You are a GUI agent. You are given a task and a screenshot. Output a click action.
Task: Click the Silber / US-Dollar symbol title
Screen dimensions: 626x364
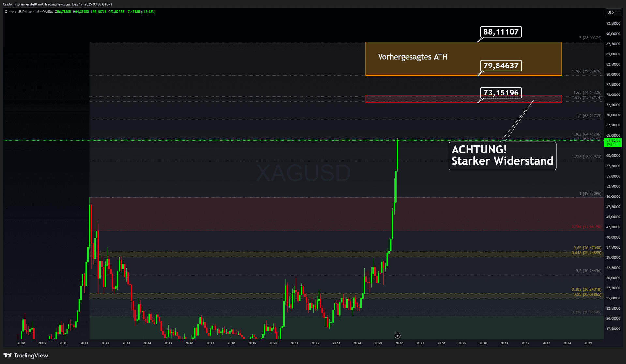click(x=18, y=12)
